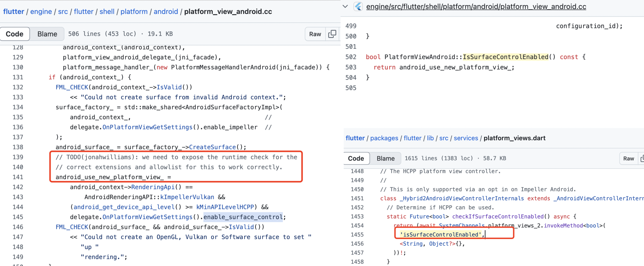Click the kImpellerVulkan symbol

point(187,197)
